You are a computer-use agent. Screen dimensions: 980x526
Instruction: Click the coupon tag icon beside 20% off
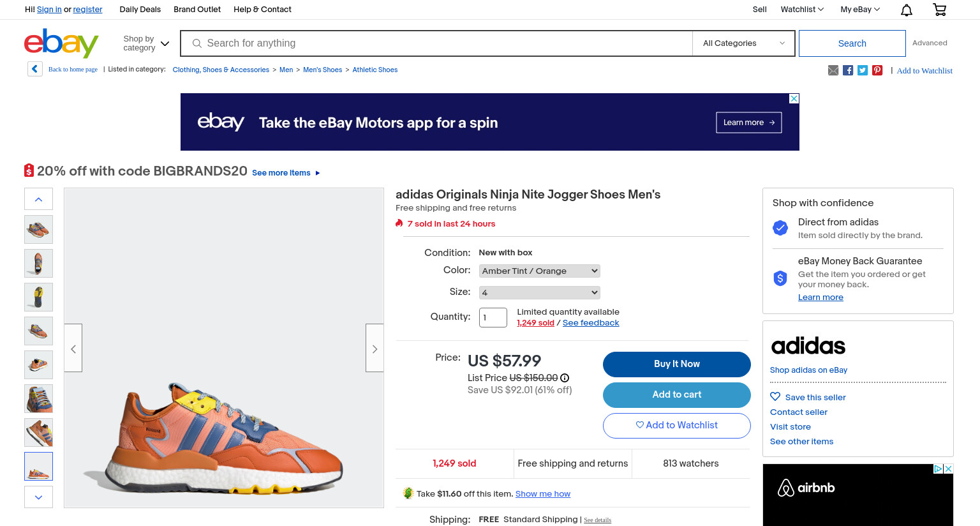pyautogui.click(x=29, y=170)
